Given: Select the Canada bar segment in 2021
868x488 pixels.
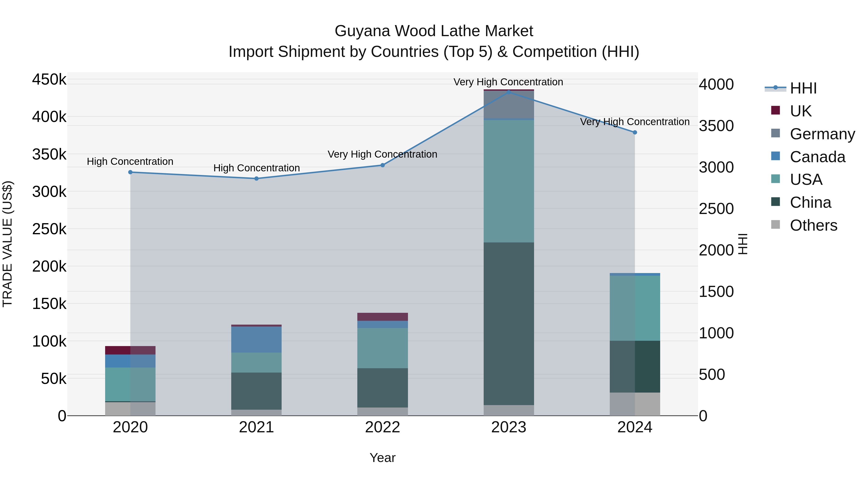Looking at the screenshot, I should coord(257,340).
